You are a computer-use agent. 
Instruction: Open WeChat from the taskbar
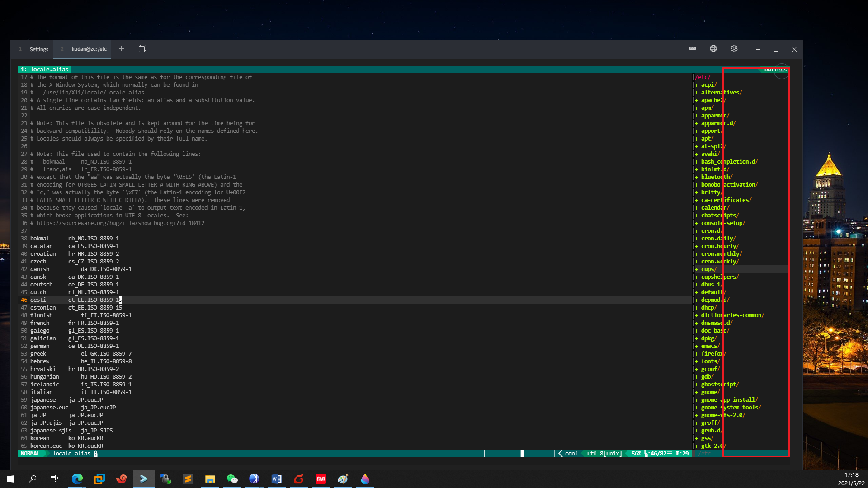pos(232,479)
